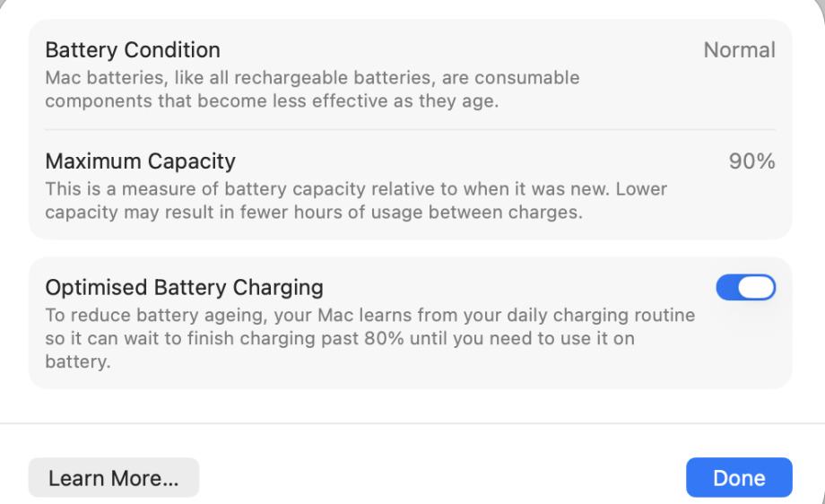
Task: Disable the Optimised Battery Charging switch
Action: point(745,287)
